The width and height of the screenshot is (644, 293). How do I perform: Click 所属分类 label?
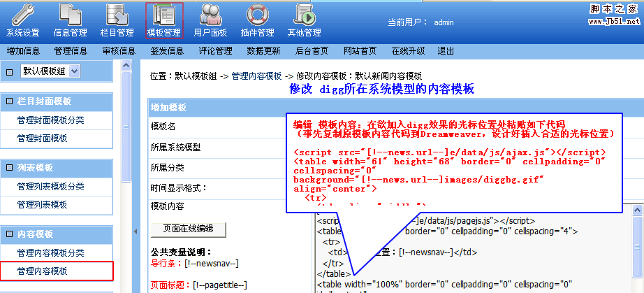pyautogui.click(x=167, y=168)
